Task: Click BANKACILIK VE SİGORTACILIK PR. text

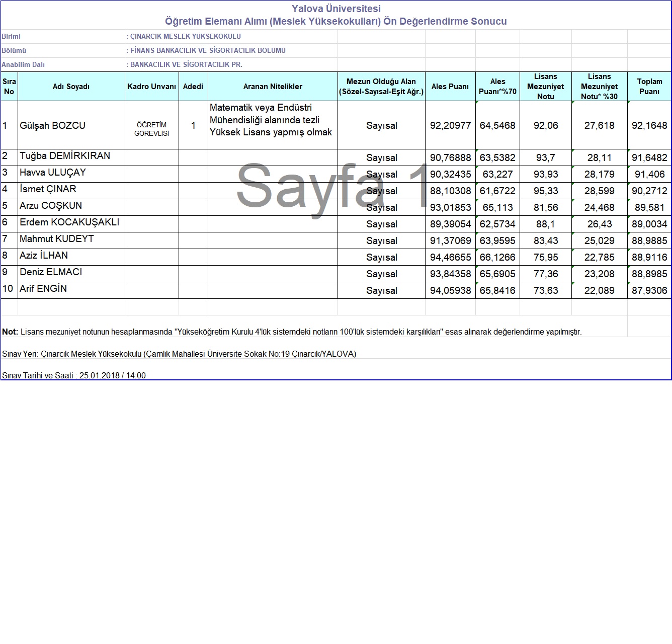Action: (186, 64)
